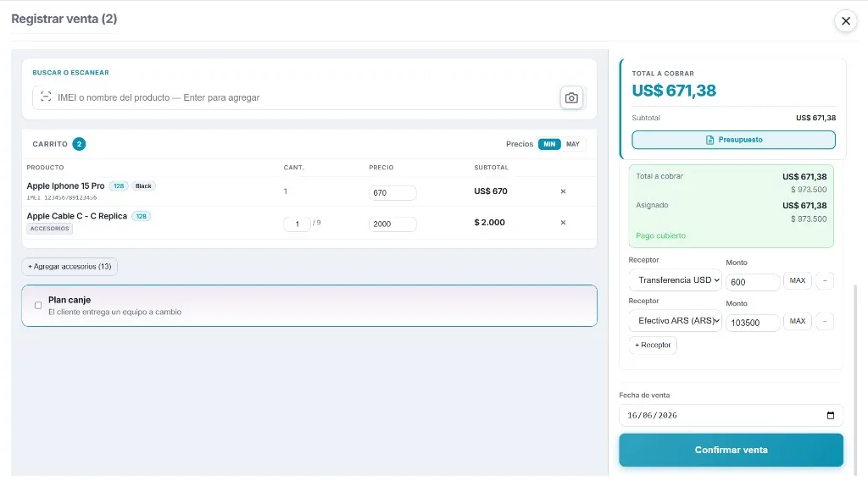Image resolution: width=868 pixels, height=487 pixels.
Task: Open calendar picker for Fecha de venta
Action: (831, 416)
